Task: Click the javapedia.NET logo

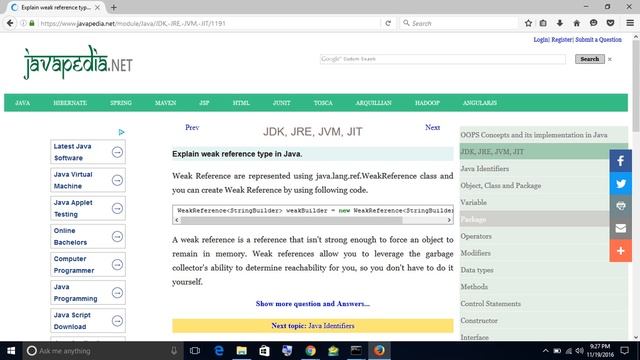Action: (x=78, y=62)
